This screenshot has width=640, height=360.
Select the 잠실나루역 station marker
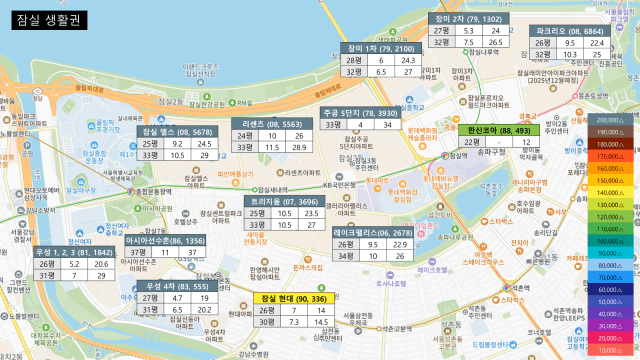(x=465, y=52)
